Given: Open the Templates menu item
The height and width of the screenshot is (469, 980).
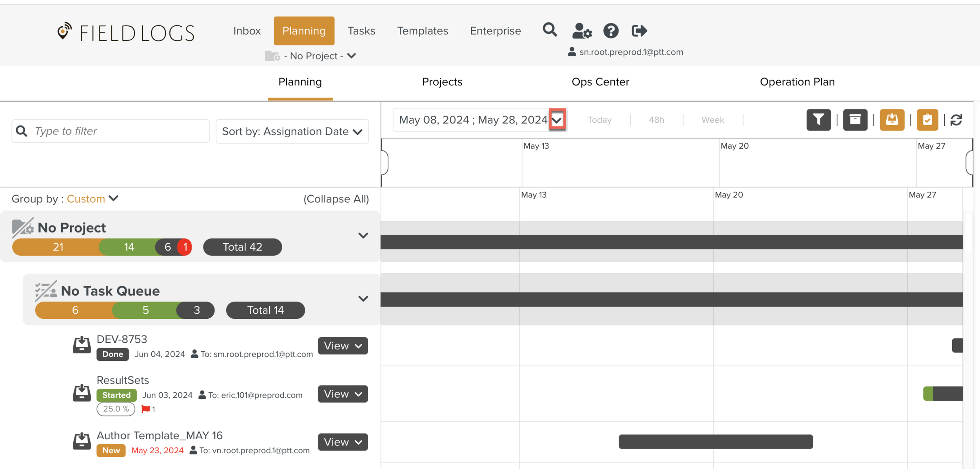Looking at the screenshot, I should click(x=422, y=31).
